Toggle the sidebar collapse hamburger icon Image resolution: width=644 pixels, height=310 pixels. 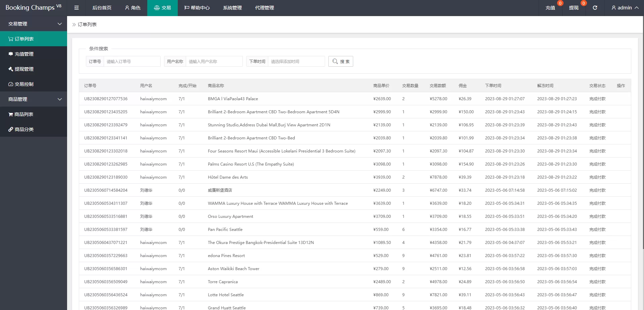tap(76, 8)
